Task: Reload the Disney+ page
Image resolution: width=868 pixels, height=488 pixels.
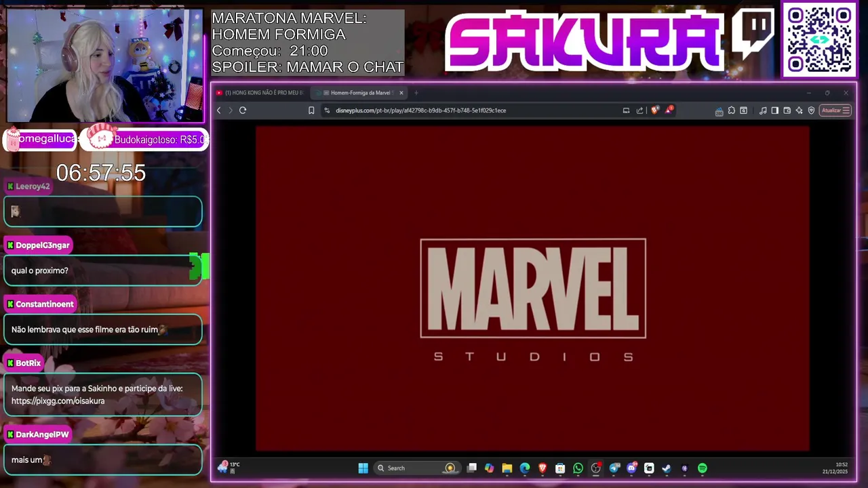Action: coord(243,110)
